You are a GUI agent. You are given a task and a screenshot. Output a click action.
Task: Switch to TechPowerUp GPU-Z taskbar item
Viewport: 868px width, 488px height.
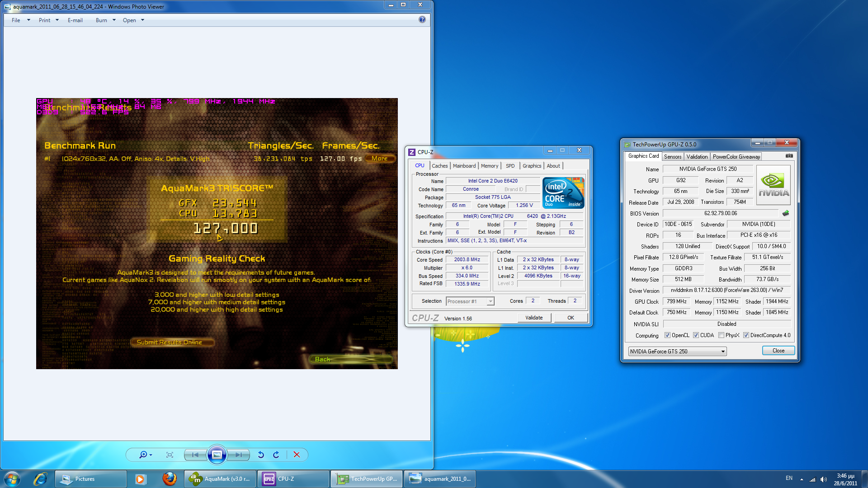(367, 479)
